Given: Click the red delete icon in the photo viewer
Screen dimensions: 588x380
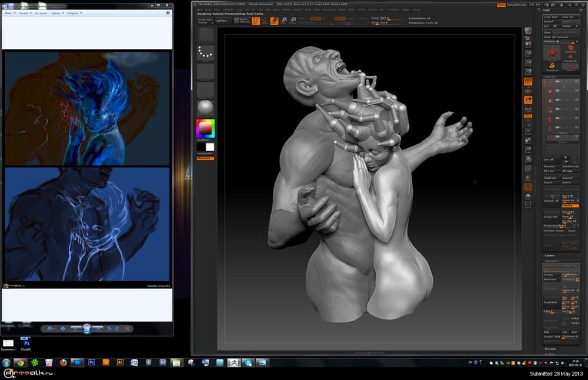Looking at the screenshot, I should pos(127,329).
